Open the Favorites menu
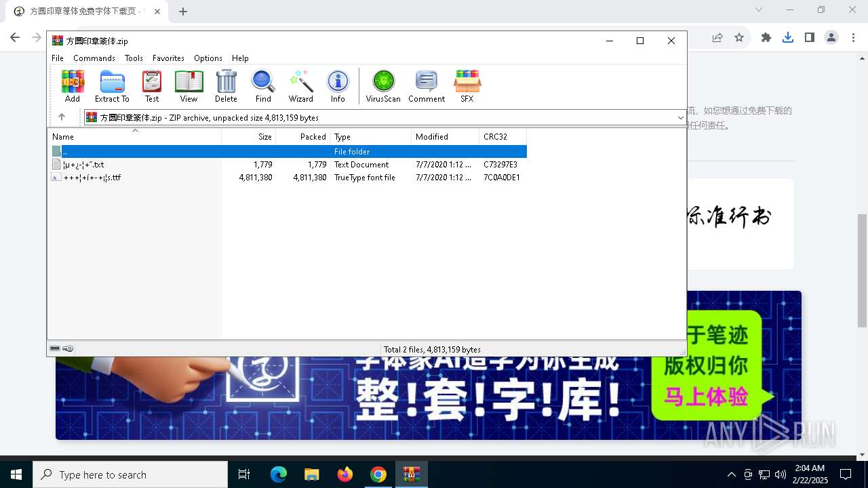 (x=168, y=58)
